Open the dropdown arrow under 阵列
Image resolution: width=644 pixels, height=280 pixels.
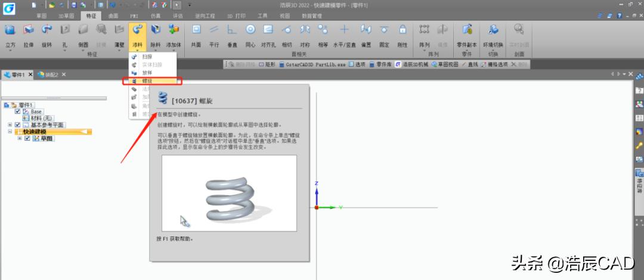[425, 50]
